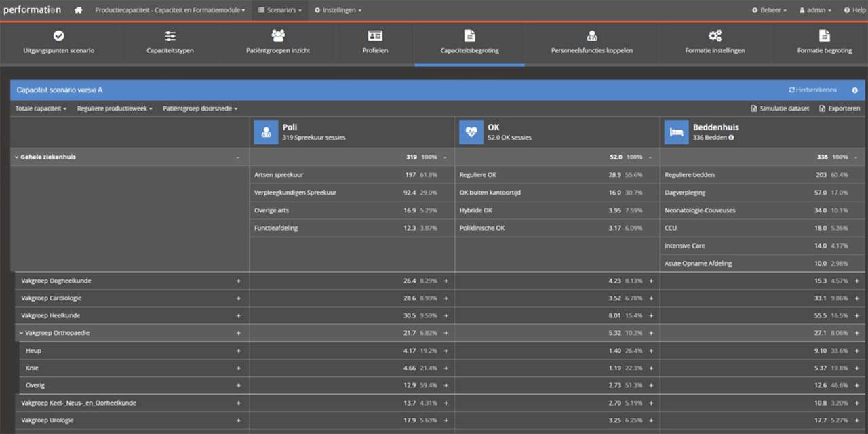Screen dimensions: 868x434
Task: Go to the home page icon
Action: (x=79, y=10)
